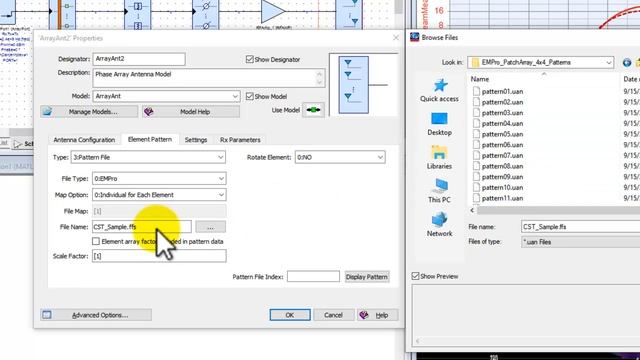The width and height of the screenshot is (640, 360).
Task: Click the OK button
Action: [x=290, y=315]
